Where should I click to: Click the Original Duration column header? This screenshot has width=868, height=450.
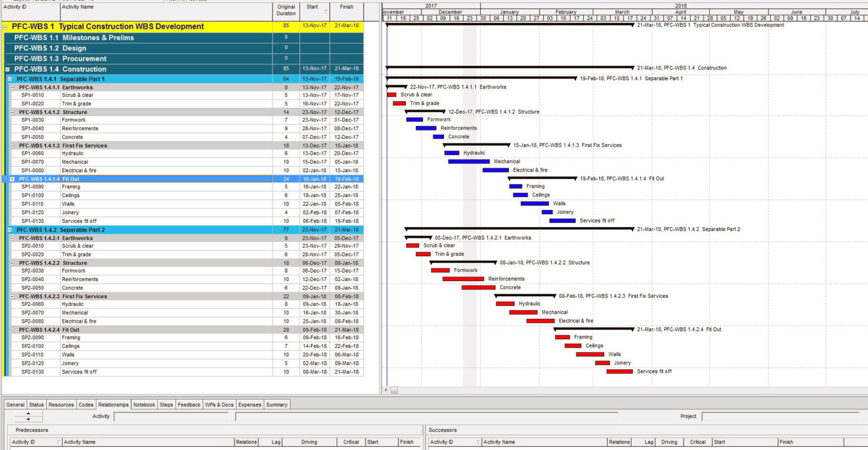[286, 9]
